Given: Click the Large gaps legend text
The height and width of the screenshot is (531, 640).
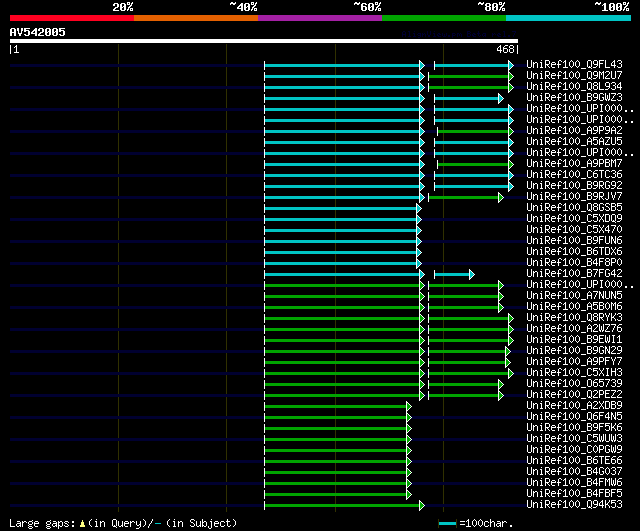Looking at the screenshot, I should coord(42,523).
